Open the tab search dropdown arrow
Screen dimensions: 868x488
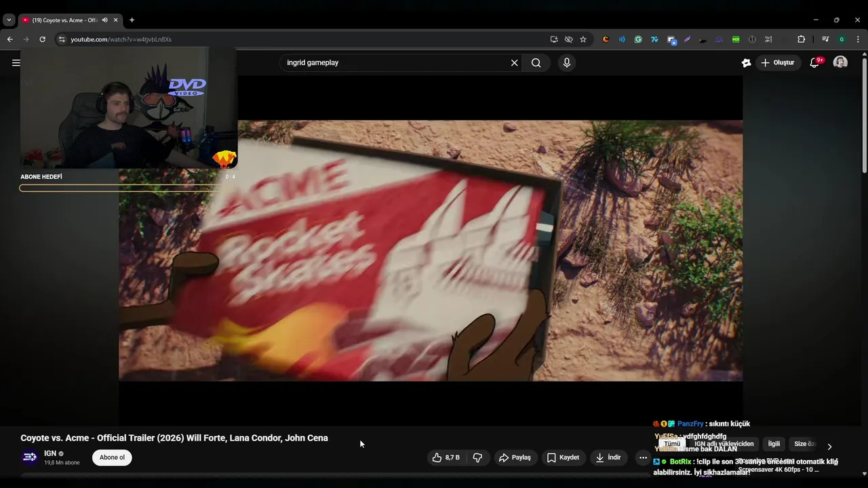coord(9,20)
